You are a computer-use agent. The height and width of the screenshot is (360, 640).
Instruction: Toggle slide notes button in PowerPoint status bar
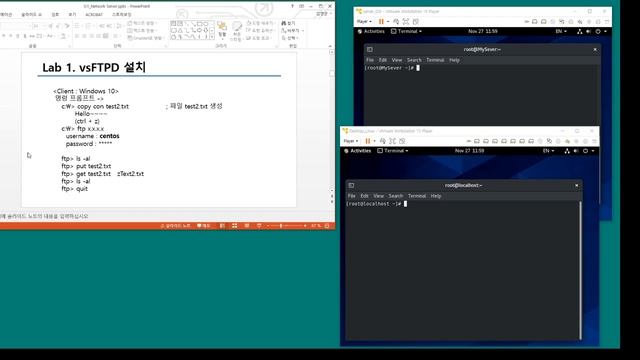176,226
